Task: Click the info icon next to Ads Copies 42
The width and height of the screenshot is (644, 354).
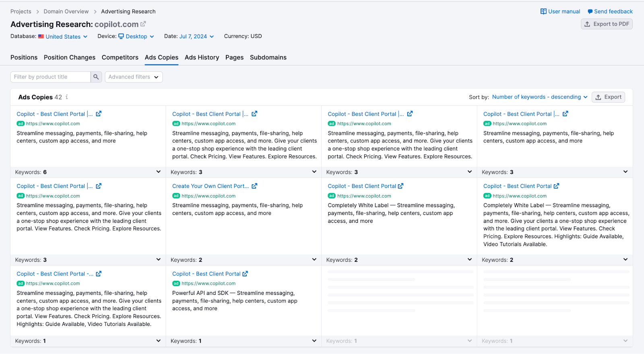Action: [67, 97]
